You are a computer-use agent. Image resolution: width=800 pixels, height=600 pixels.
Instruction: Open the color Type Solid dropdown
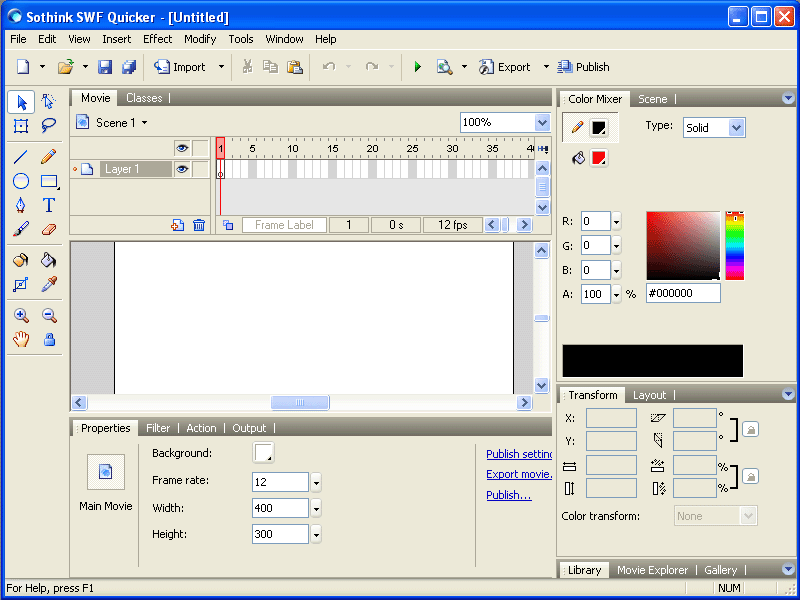[736, 128]
